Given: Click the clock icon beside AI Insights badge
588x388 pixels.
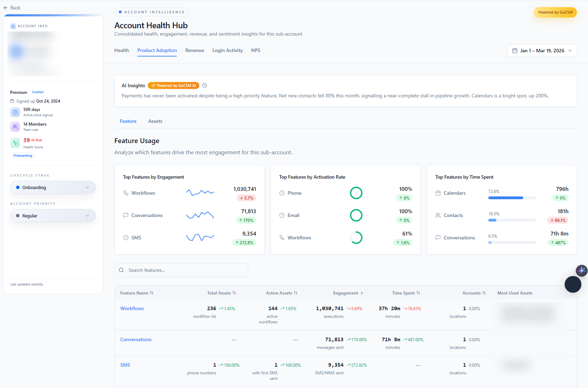Looking at the screenshot, I should (x=205, y=85).
